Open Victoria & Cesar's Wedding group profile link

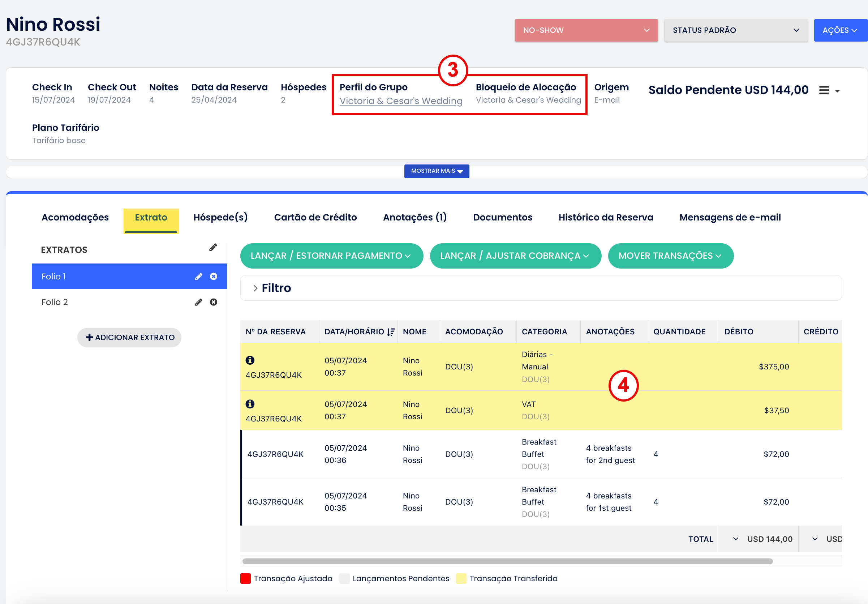pos(401,101)
